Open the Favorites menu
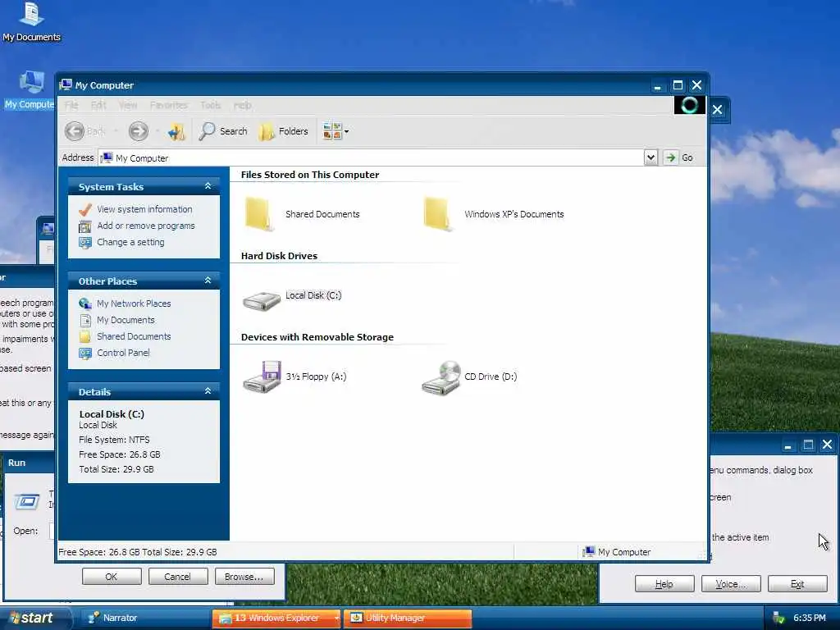This screenshot has width=840, height=630. [168, 105]
